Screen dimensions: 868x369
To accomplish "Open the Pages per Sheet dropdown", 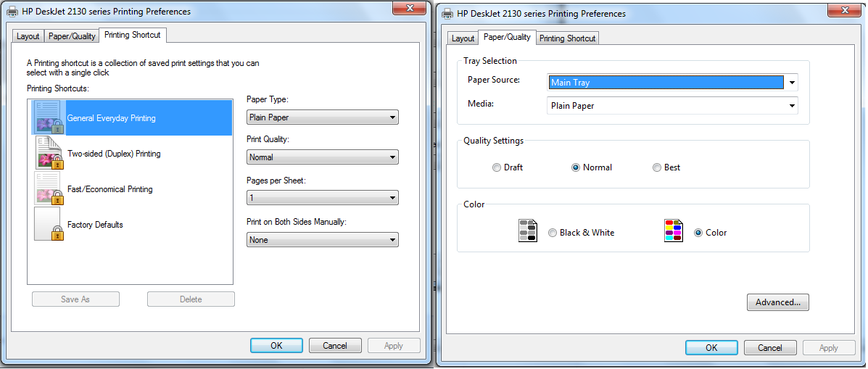I will pyautogui.click(x=322, y=197).
